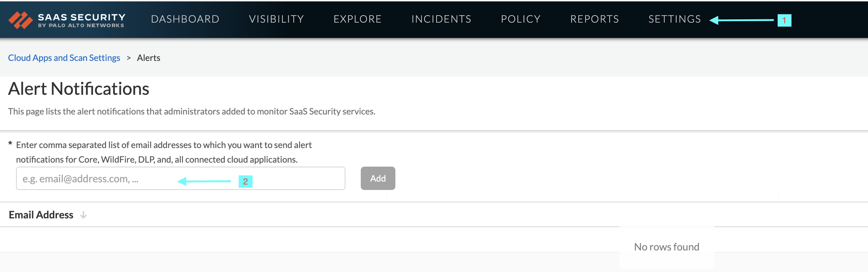Click the breadcrumb separator chevron
This screenshot has width=868, height=272.
[x=129, y=58]
